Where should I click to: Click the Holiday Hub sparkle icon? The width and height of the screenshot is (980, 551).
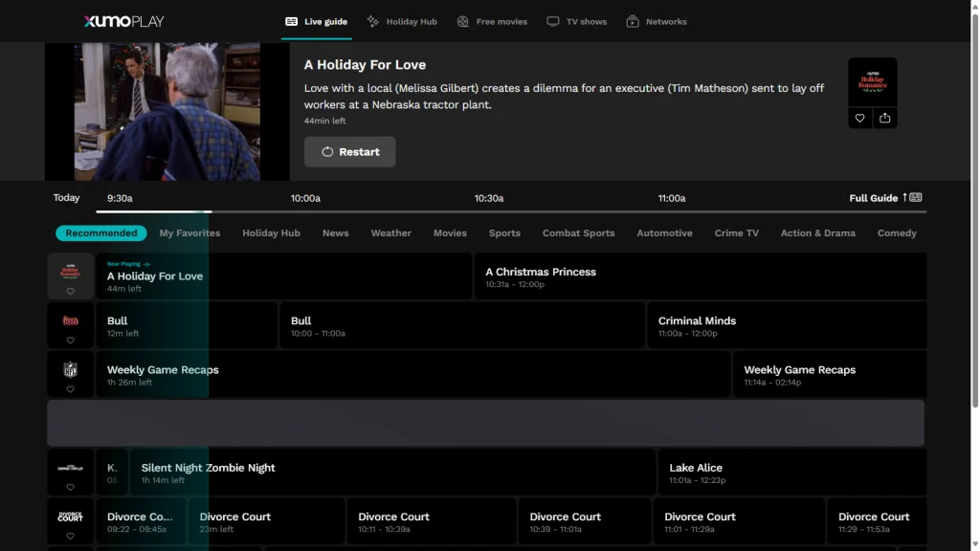coord(373,21)
